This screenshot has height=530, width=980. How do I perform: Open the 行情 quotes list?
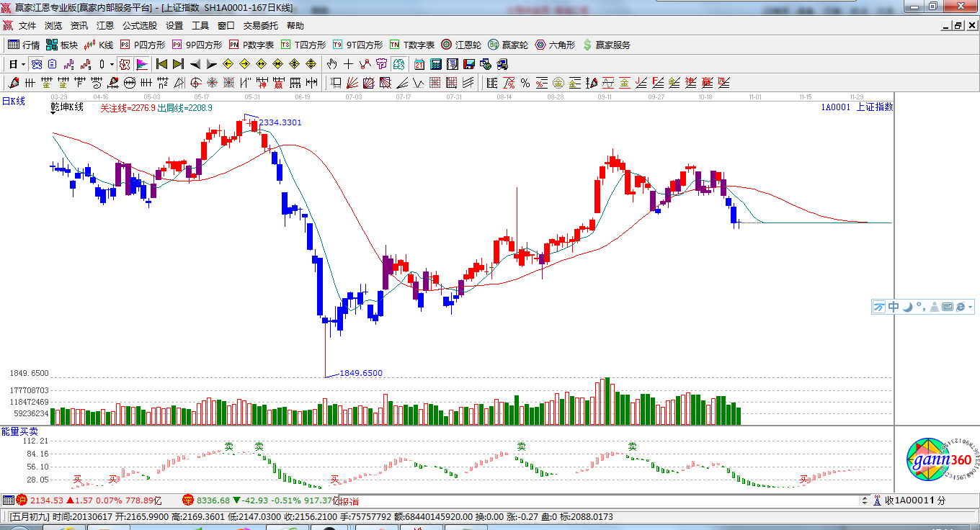tap(23, 45)
